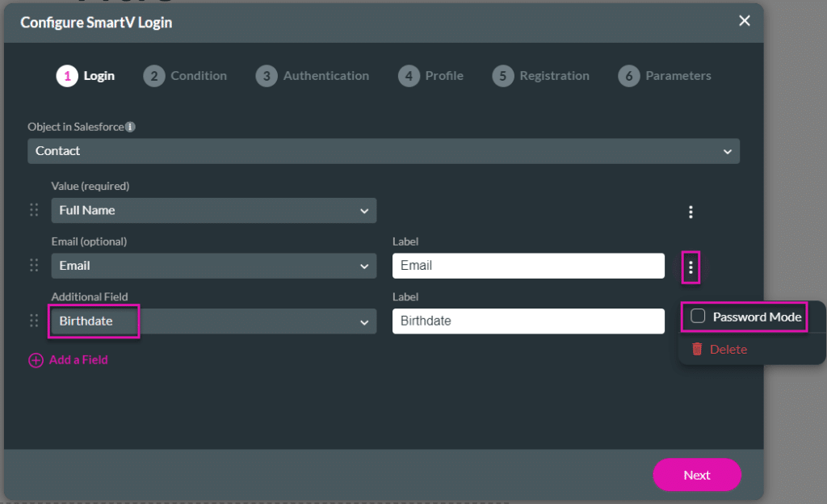Click drag handle beside Email field

pyautogui.click(x=34, y=266)
